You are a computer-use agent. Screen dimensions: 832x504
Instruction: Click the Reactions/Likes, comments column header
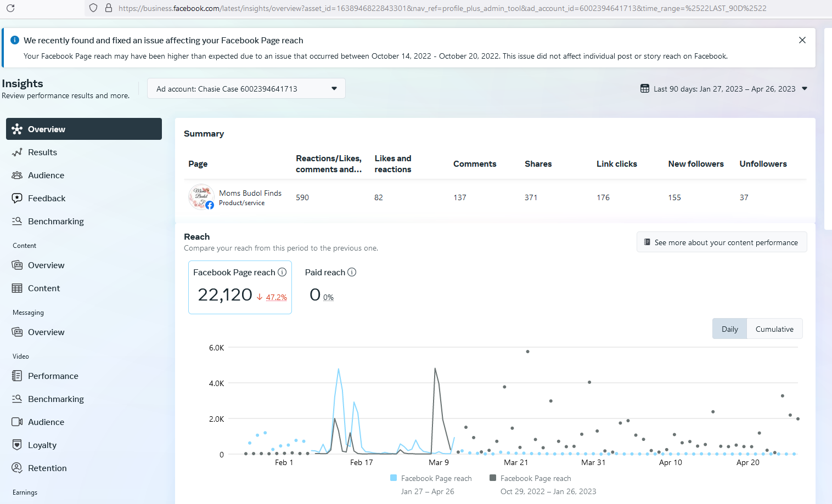[329, 163]
